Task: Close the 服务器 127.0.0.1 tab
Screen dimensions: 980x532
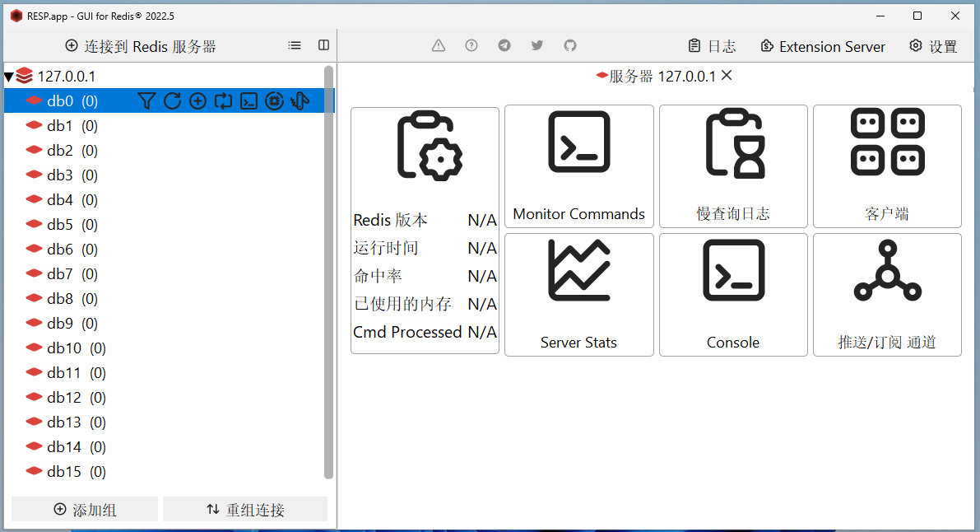Action: (x=727, y=76)
